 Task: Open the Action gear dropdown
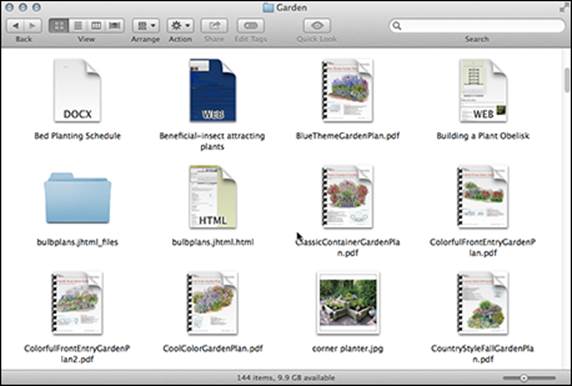click(181, 26)
